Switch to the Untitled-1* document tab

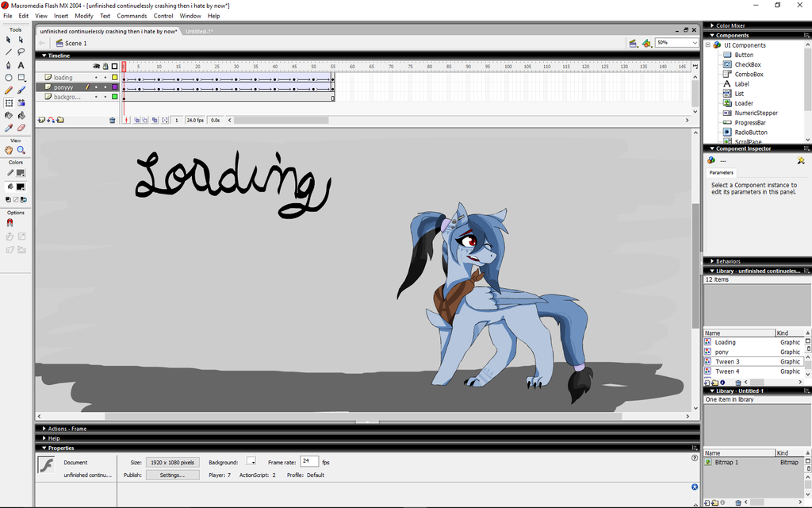click(199, 32)
